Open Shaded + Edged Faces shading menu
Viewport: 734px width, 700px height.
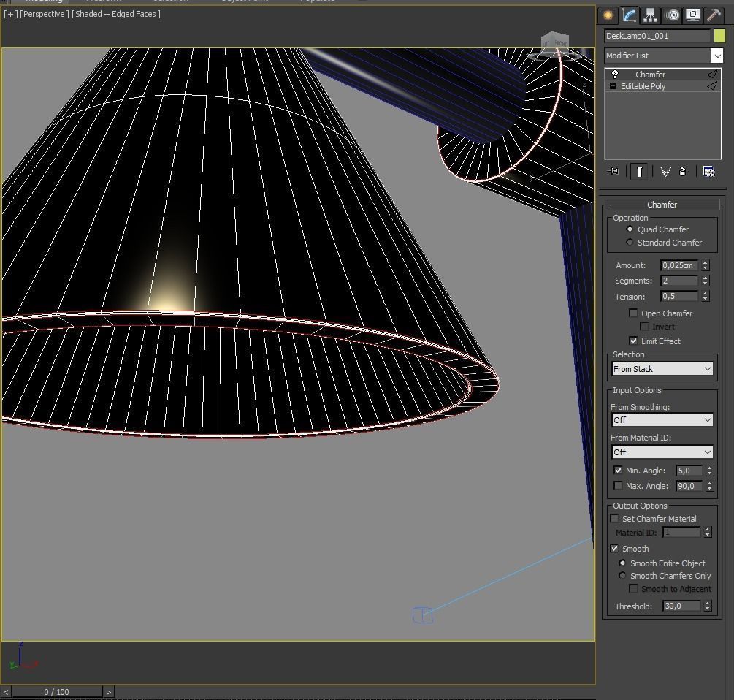tap(116, 14)
